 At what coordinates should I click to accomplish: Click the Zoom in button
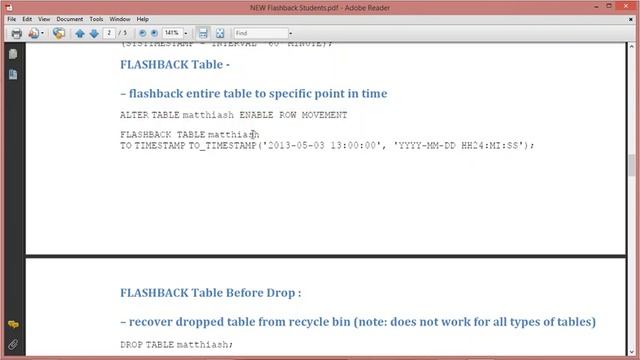[x=154, y=33]
